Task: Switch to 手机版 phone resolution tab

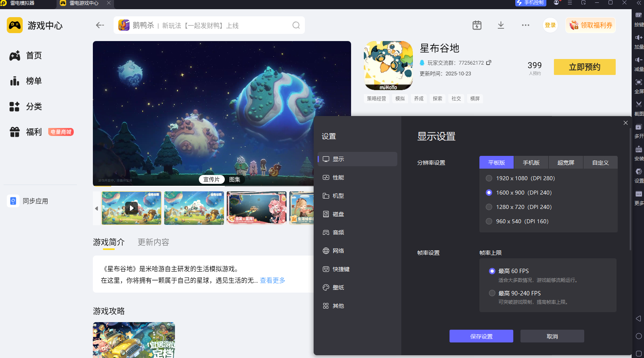Action: (531, 163)
